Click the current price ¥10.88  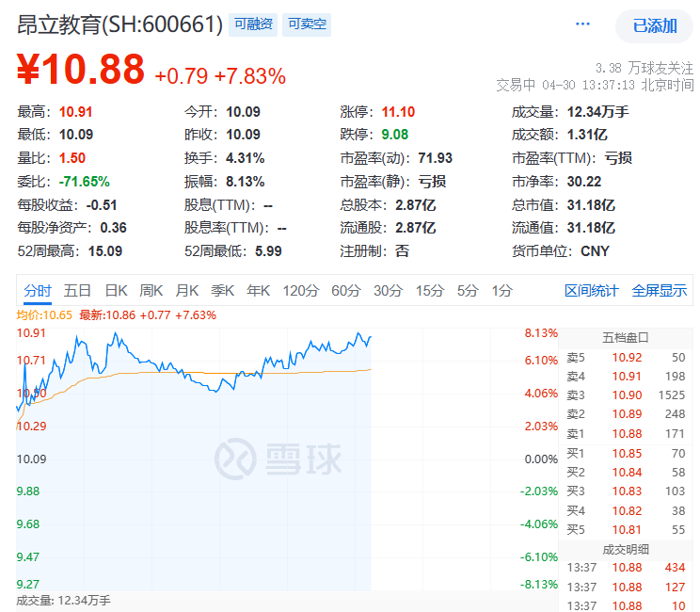[x=81, y=70]
